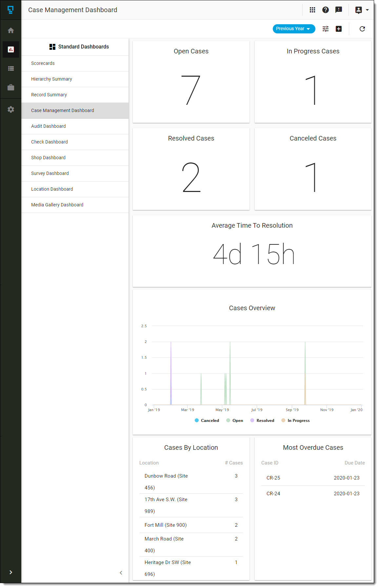Toggle In Progress series in chart legend
The width and height of the screenshot is (379, 588).
click(x=295, y=421)
